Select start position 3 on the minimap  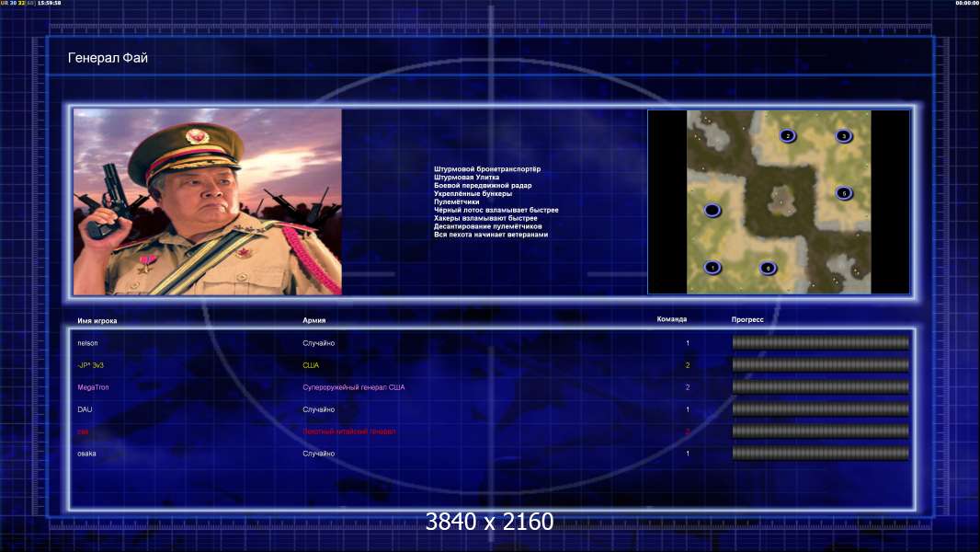(x=844, y=135)
